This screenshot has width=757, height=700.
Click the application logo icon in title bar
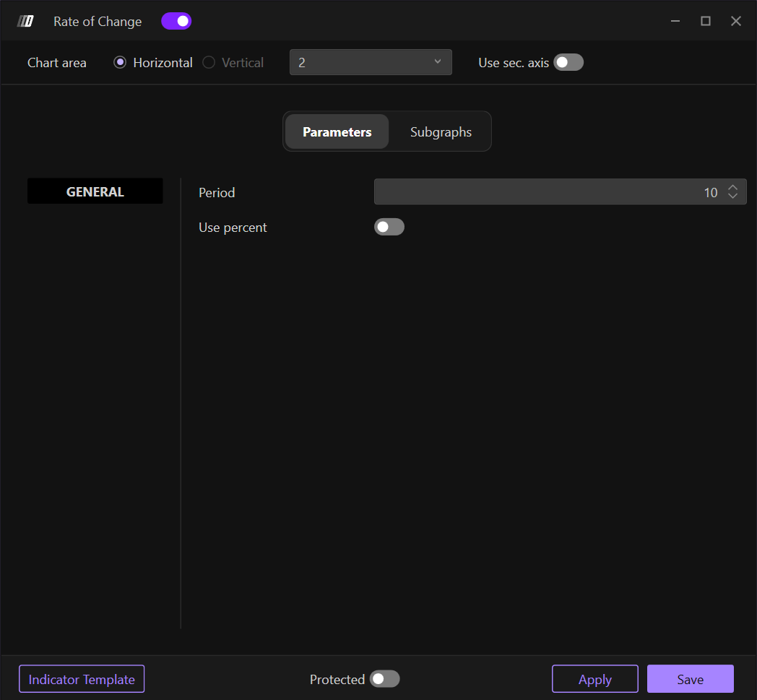click(x=25, y=21)
